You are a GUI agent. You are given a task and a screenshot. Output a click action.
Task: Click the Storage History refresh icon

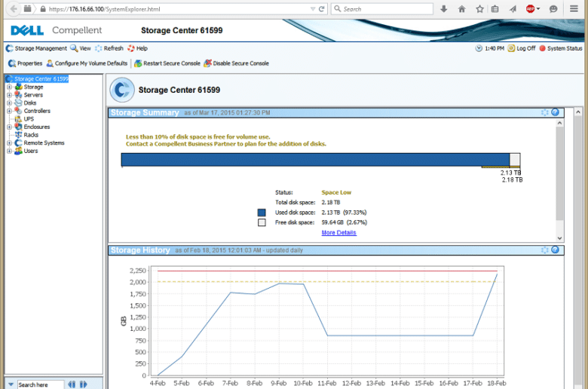point(545,250)
